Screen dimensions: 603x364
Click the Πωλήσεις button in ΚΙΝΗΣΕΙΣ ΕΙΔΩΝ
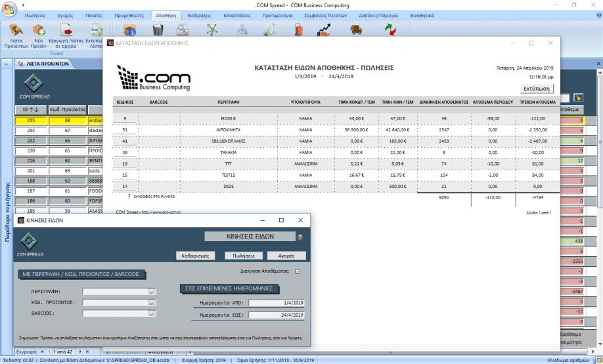pos(244,256)
